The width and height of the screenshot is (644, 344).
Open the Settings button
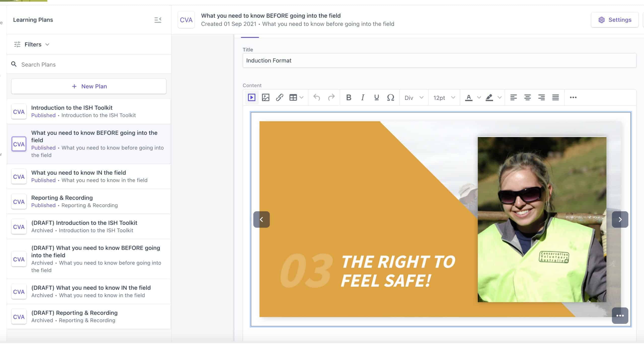click(615, 20)
